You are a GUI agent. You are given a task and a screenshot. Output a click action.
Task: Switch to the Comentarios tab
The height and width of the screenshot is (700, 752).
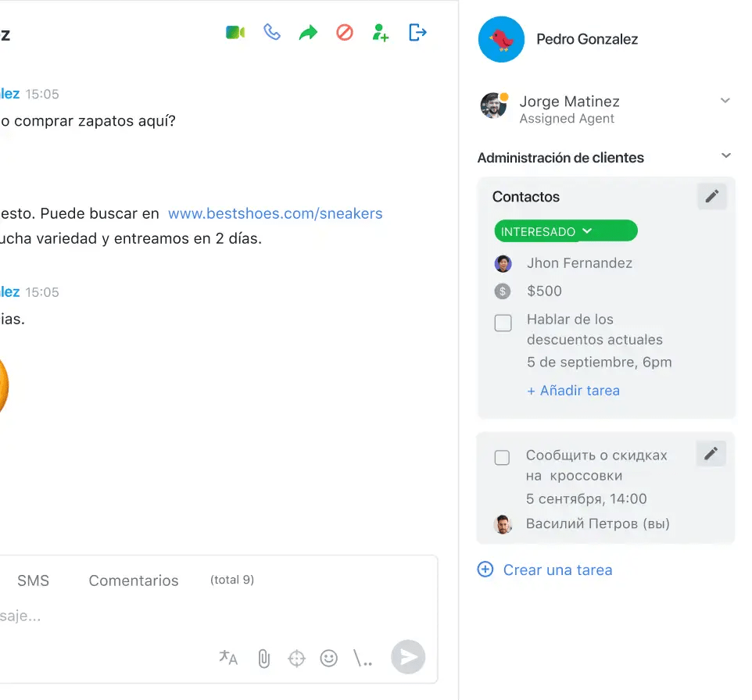pos(134,580)
